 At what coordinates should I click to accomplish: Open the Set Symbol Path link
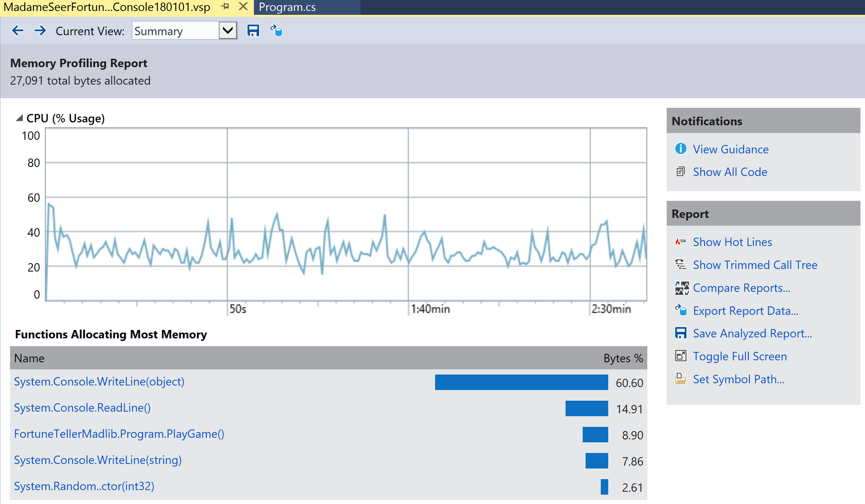point(739,379)
